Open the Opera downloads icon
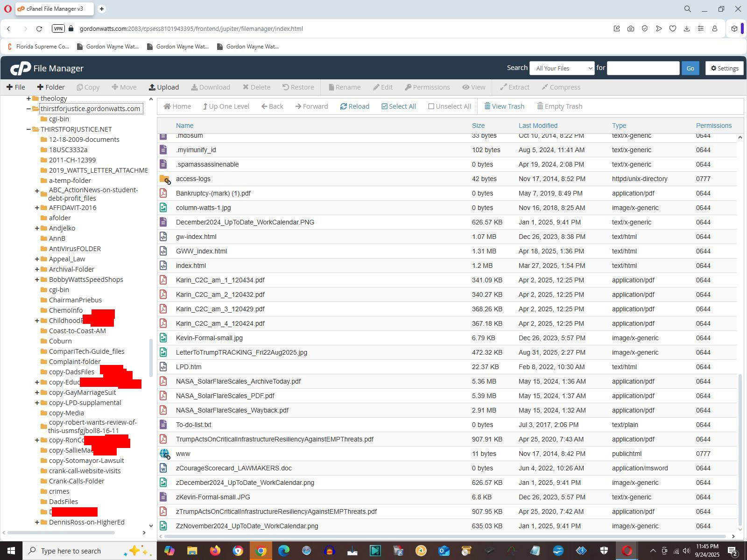The image size is (747, 560). (x=686, y=28)
